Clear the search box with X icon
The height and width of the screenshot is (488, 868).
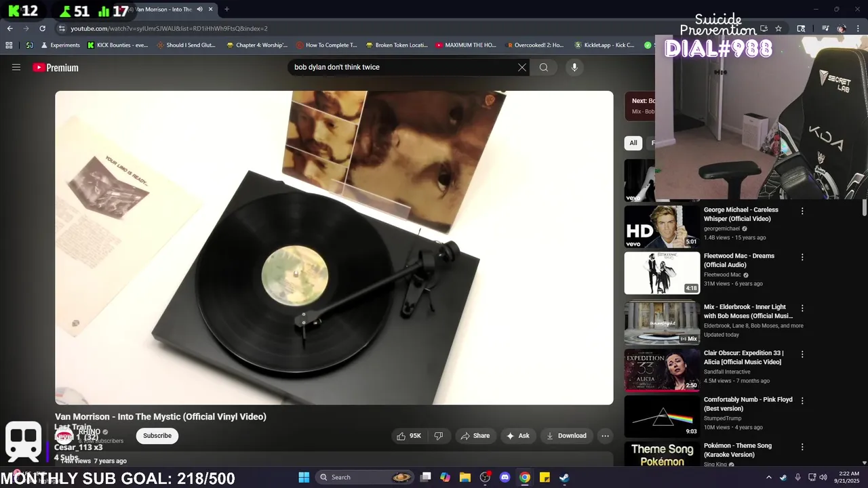click(x=522, y=67)
